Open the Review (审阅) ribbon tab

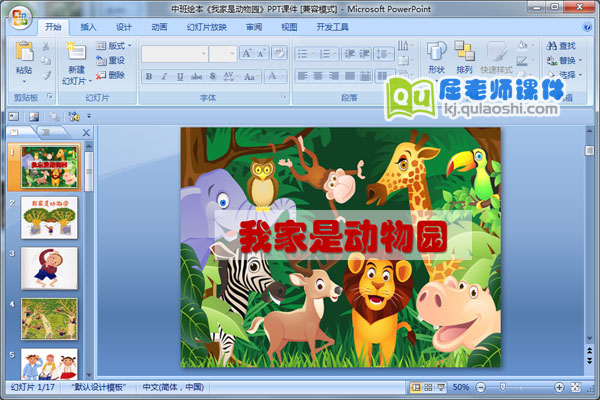pos(254,27)
